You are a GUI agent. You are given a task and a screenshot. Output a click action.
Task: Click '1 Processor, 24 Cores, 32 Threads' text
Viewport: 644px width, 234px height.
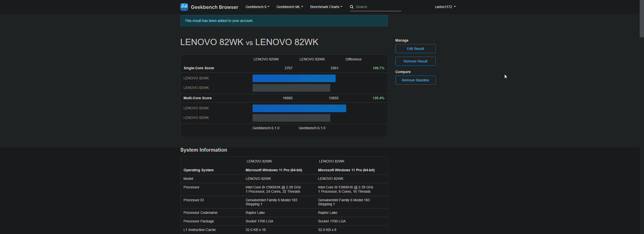(273, 191)
